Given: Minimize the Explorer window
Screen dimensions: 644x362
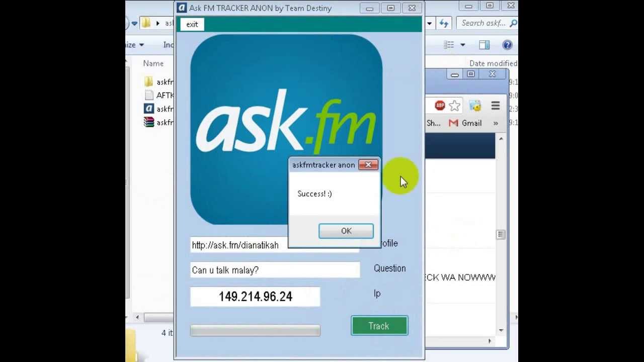Looking at the screenshot, I should click(468, 6).
